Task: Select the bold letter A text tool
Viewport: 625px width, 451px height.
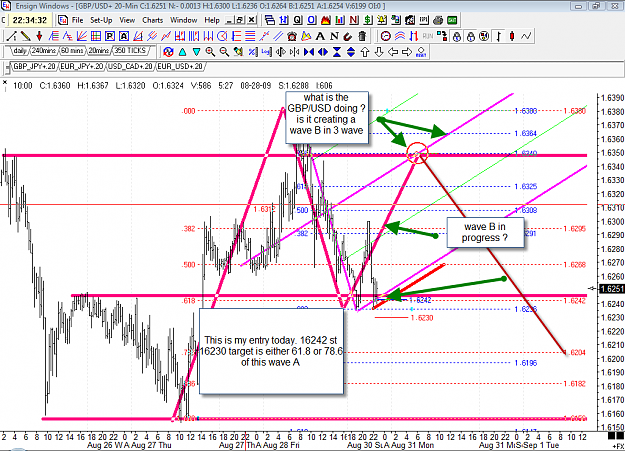Action: click(320, 36)
